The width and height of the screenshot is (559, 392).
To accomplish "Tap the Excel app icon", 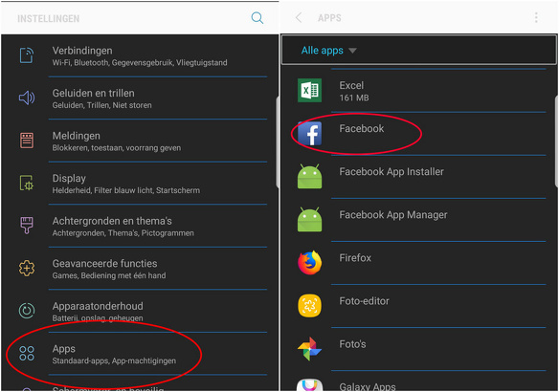I will 309,91.
